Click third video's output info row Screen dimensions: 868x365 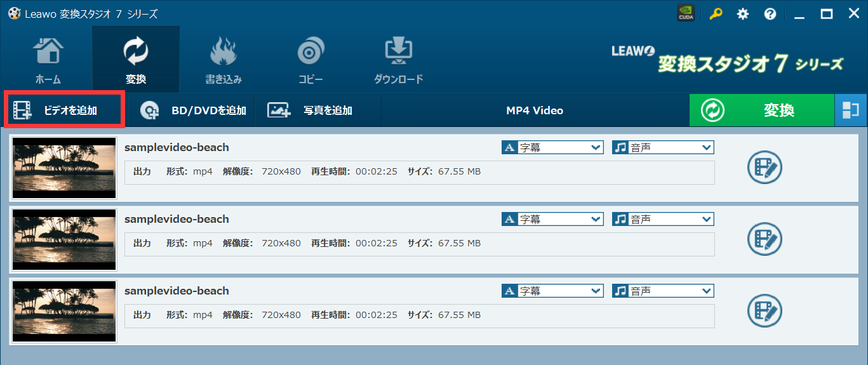(419, 315)
